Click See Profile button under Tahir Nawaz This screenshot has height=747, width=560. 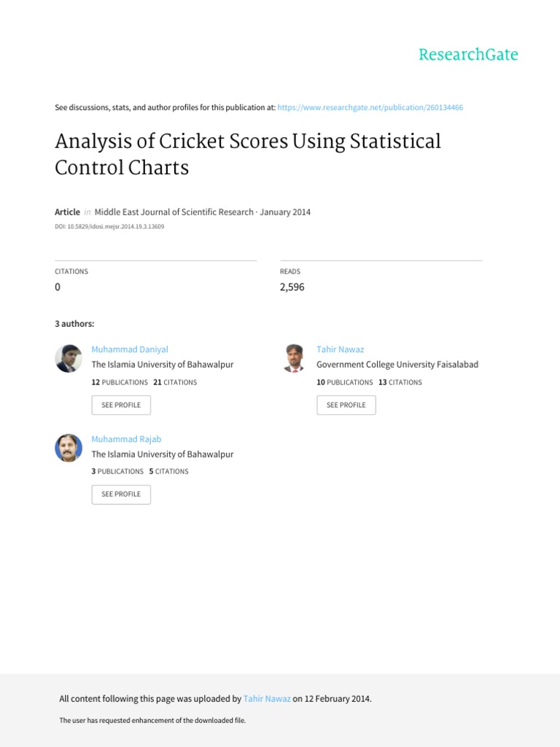pos(346,405)
